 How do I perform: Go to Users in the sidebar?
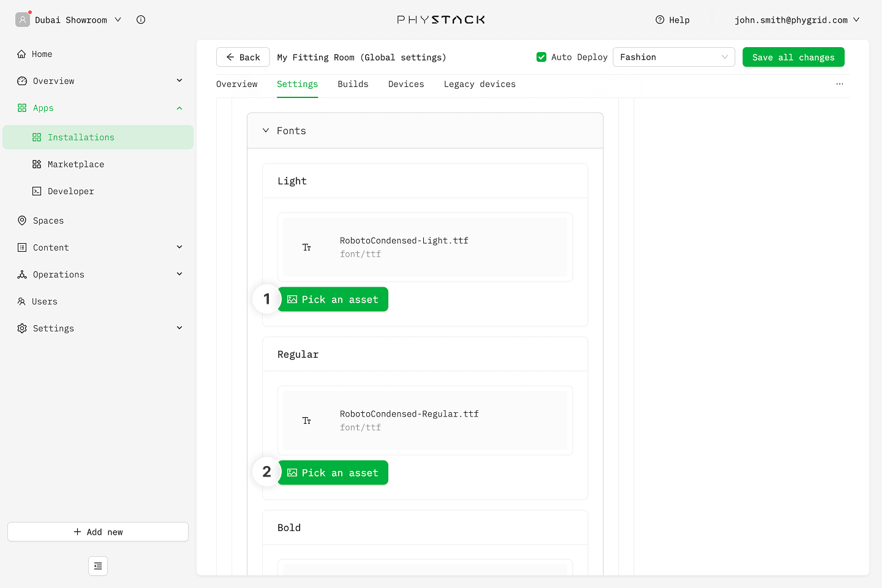[x=98, y=301]
